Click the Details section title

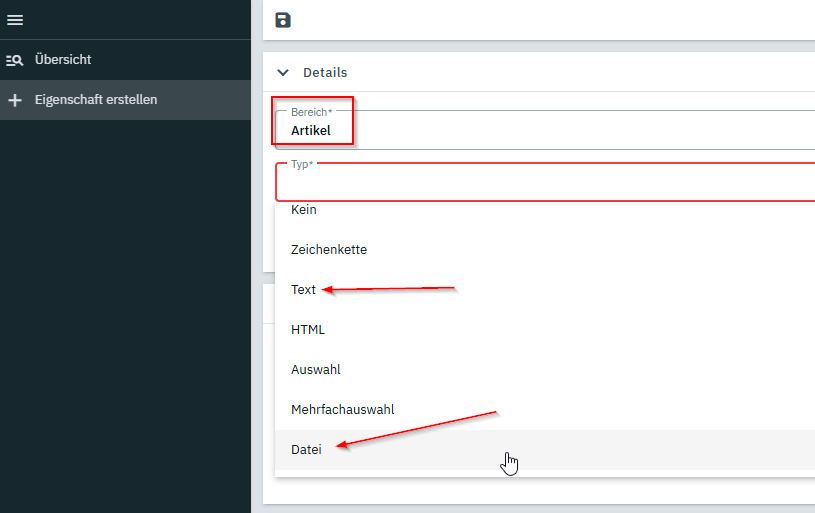click(325, 73)
